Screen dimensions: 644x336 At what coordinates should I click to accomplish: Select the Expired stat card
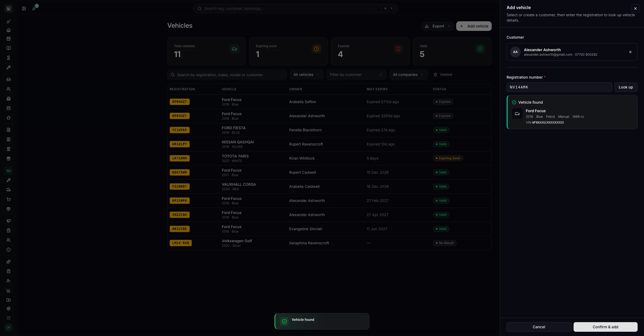tap(370, 51)
